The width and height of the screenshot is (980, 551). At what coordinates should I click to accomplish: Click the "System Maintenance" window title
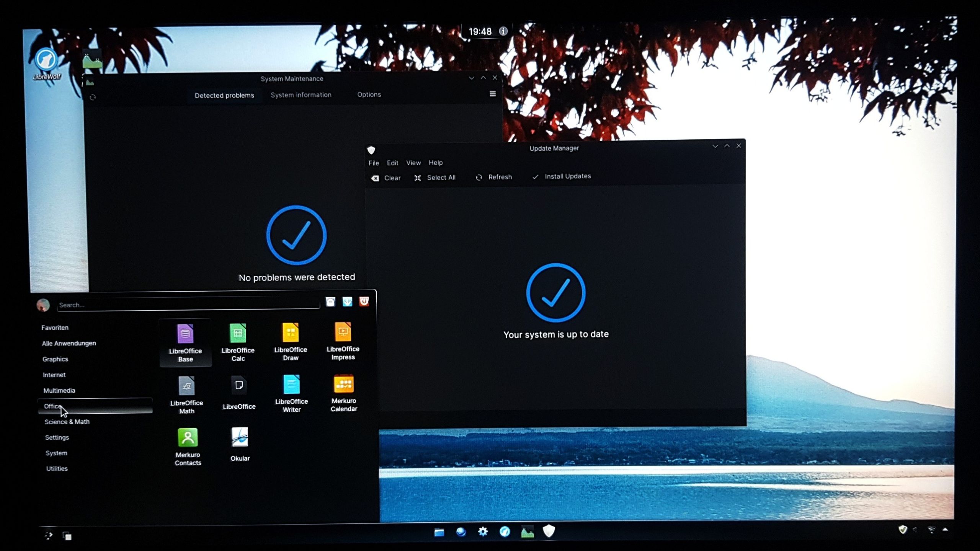292,79
